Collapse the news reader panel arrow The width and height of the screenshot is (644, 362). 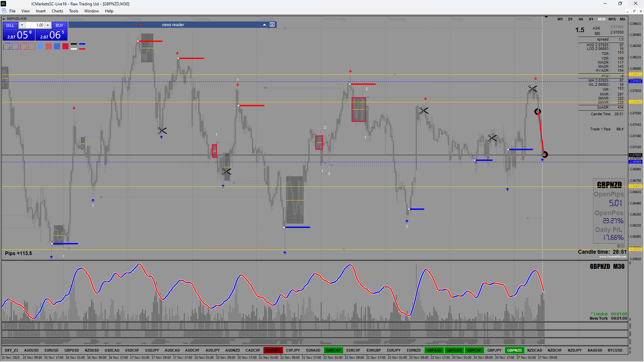(x=264, y=24)
